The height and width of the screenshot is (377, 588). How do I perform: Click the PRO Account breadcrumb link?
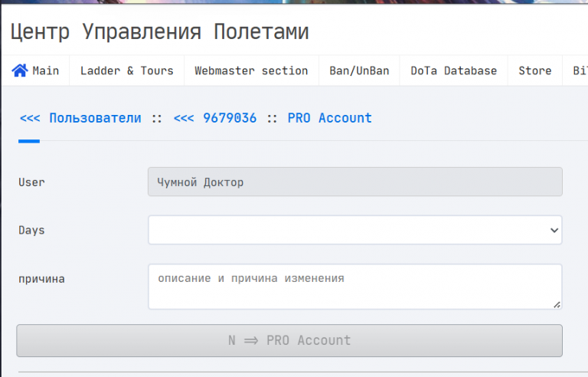(x=330, y=118)
